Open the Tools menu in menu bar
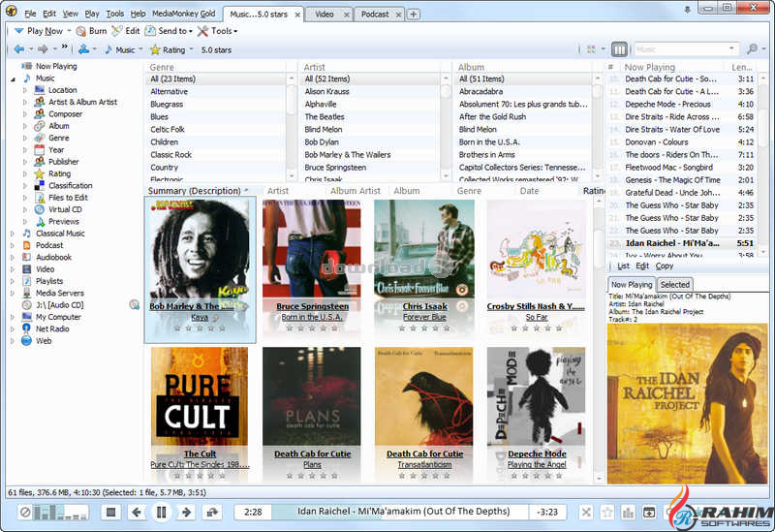This screenshot has height=532, width=775. (x=115, y=15)
